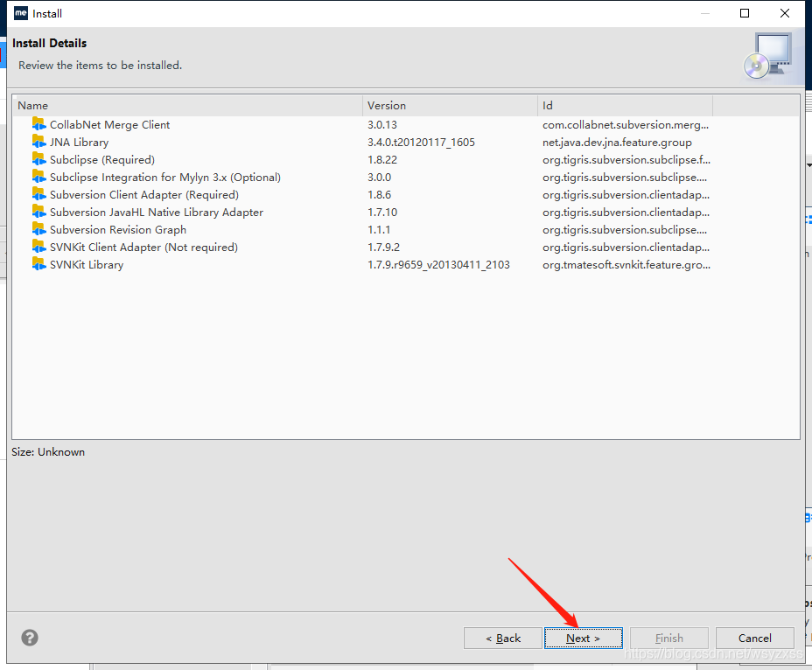Screen dimensions: 812x670
Task: Click the icon for Subclipse Integration for Mylyn 3.x
Action: point(38,177)
